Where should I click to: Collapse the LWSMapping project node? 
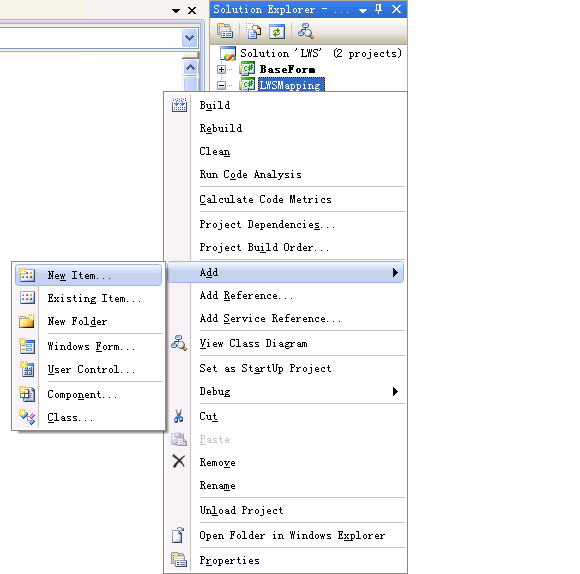(221, 85)
